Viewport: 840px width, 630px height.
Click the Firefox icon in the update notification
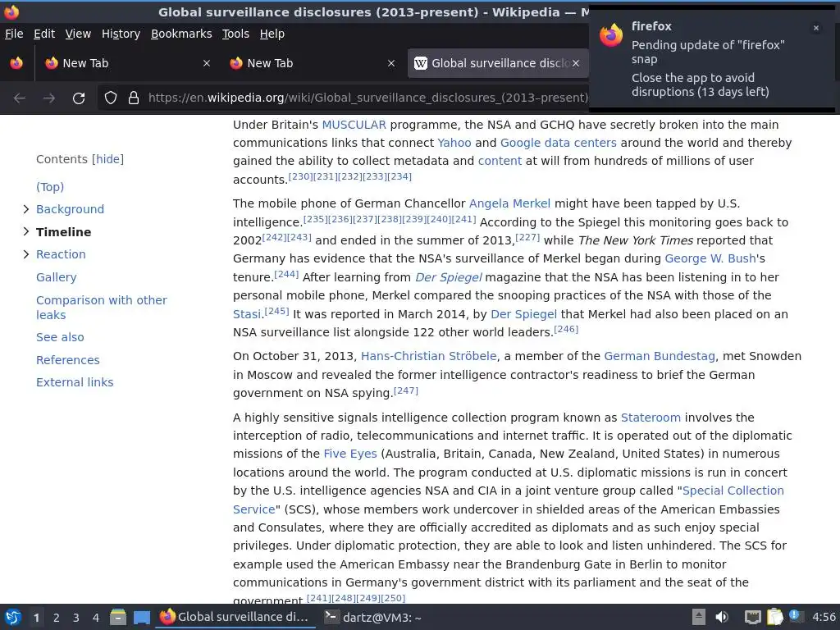click(x=611, y=35)
